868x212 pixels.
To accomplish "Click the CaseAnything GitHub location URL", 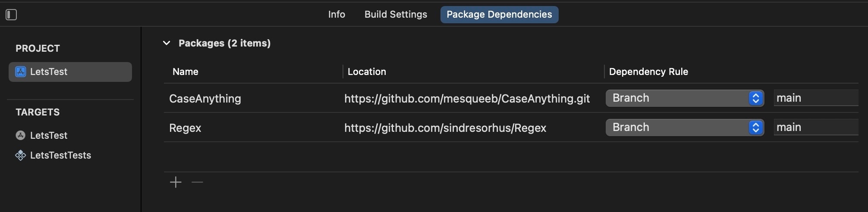I will click(467, 99).
